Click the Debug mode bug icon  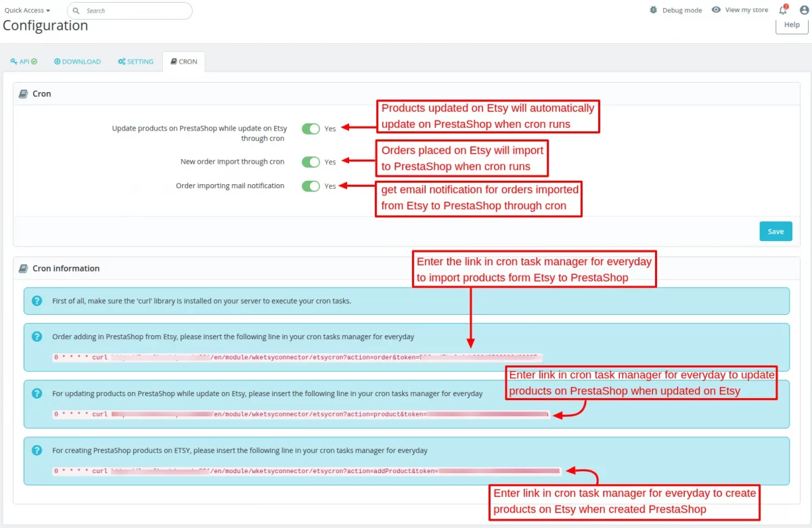click(653, 10)
